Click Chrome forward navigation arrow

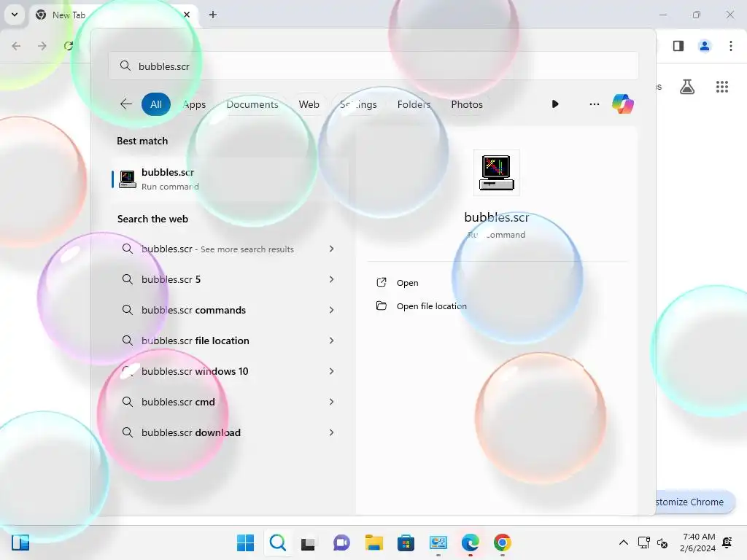point(42,46)
